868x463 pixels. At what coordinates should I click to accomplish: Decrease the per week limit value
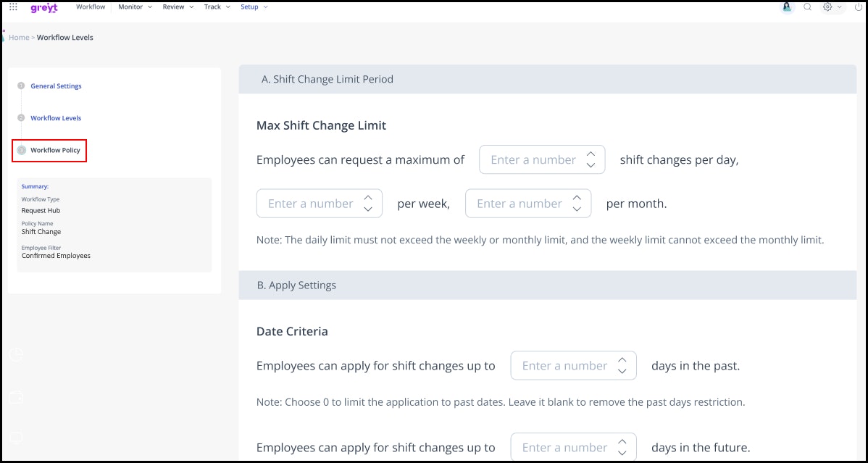pyautogui.click(x=368, y=209)
